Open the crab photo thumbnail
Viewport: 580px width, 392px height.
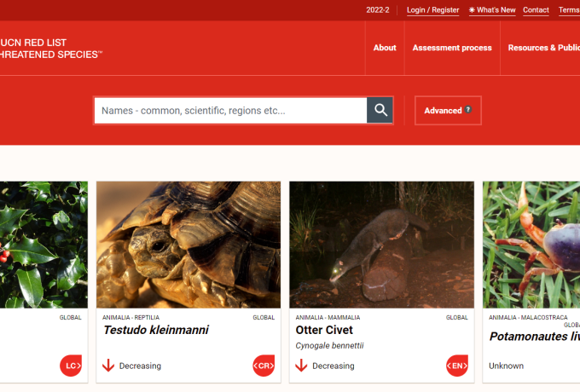[x=531, y=245]
